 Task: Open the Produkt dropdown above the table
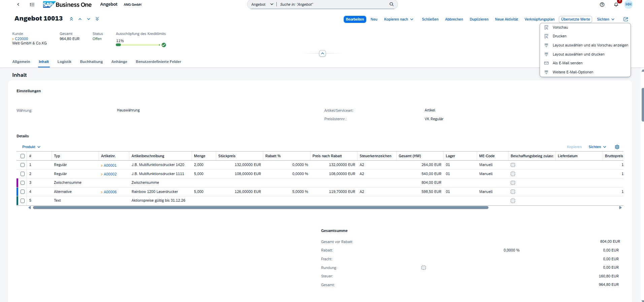[x=31, y=147]
